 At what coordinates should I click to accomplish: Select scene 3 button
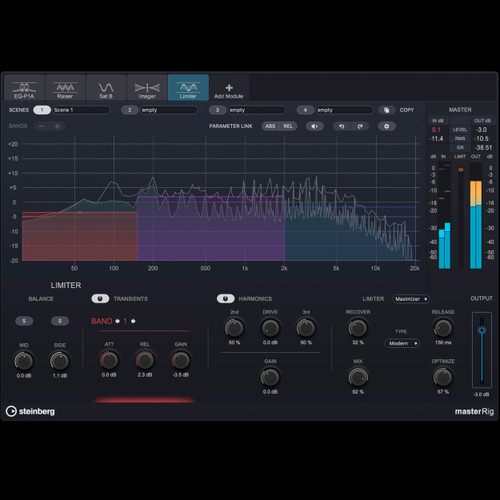[x=217, y=110]
